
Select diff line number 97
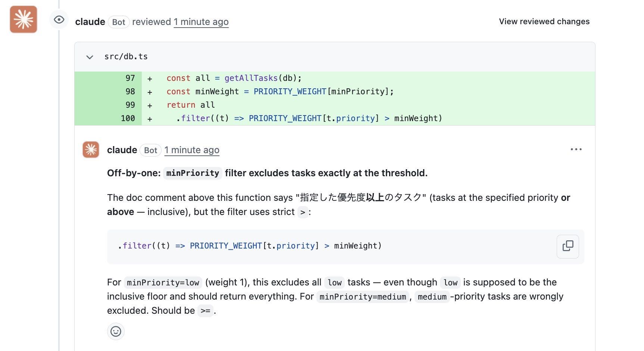tap(130, 78)
